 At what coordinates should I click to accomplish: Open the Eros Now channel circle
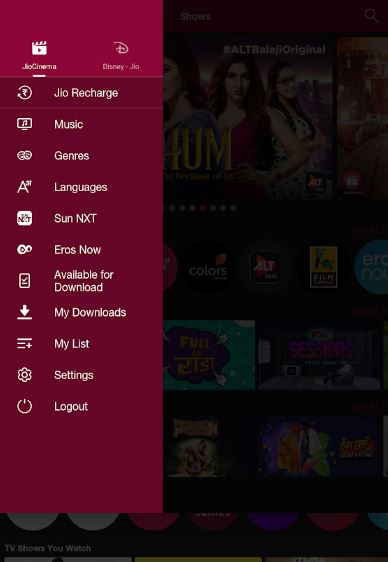(x=371, y=267)
